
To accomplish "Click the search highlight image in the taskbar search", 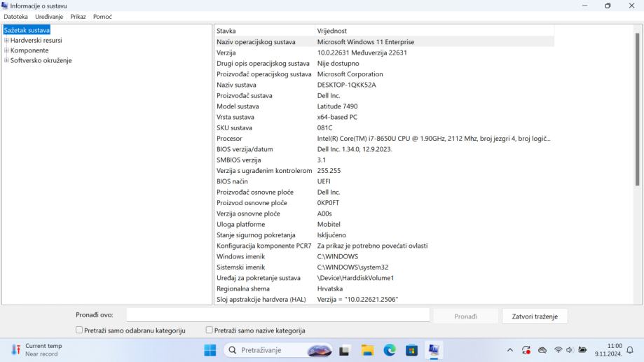I will pos(320,350).
